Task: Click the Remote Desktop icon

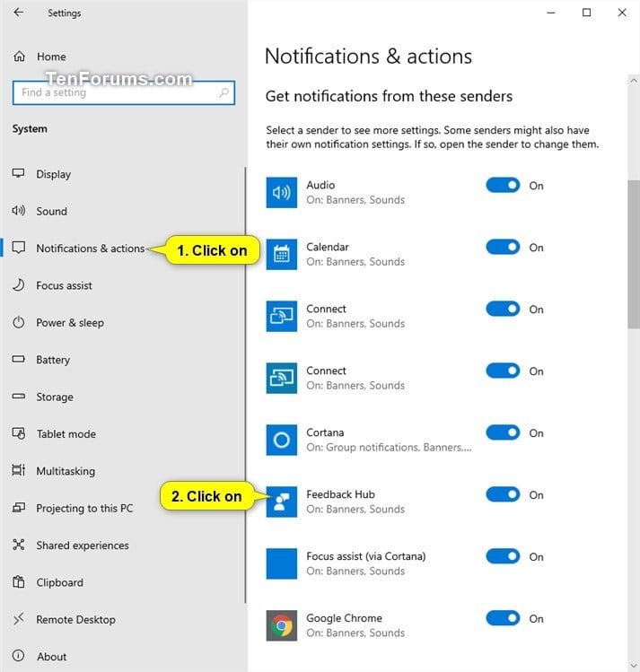Action: click(x=19, y=619)
